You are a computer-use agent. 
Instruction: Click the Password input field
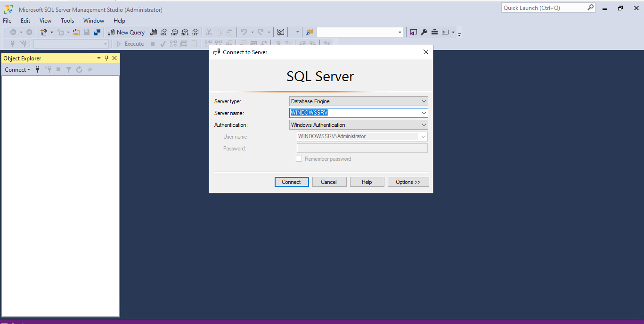tap(362, 149)
